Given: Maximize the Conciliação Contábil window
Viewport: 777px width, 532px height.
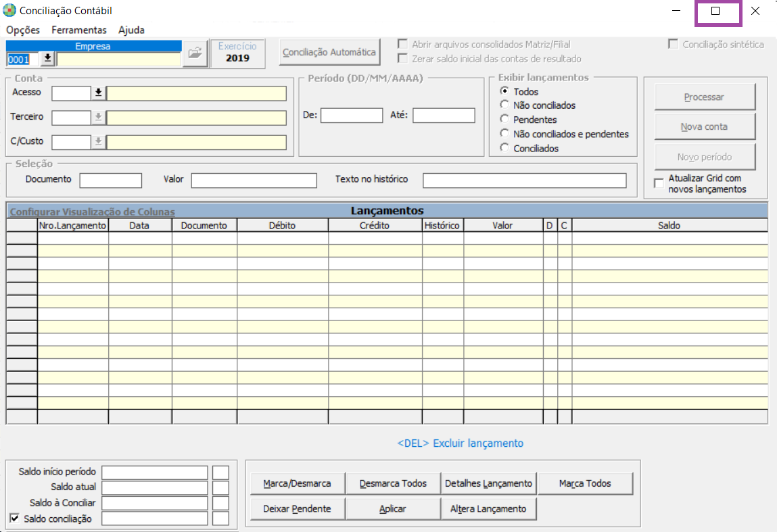Looking at the screenshot, I should [x=715, y=11].
